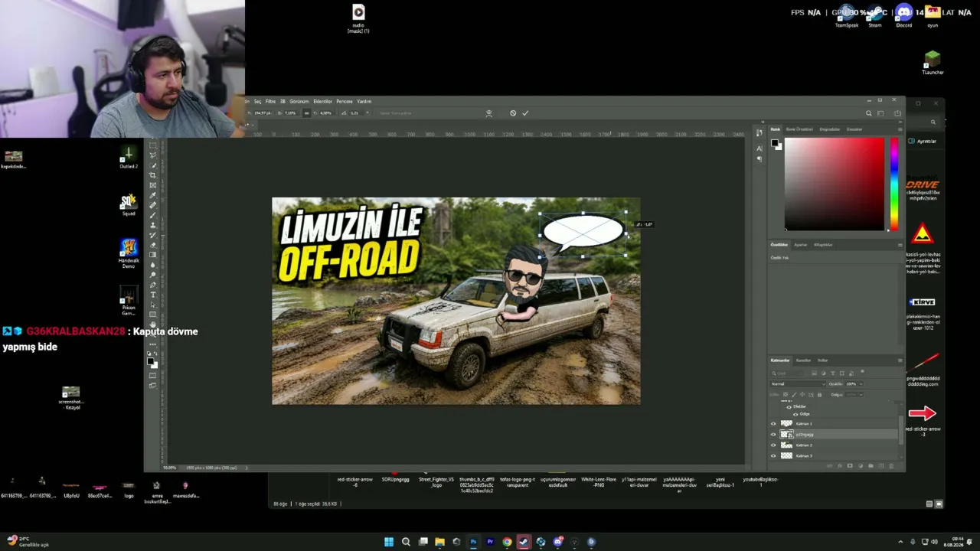980x551 pixels.
Task: Open the Normal blend mode dropdown
Action: pos(798,384)
